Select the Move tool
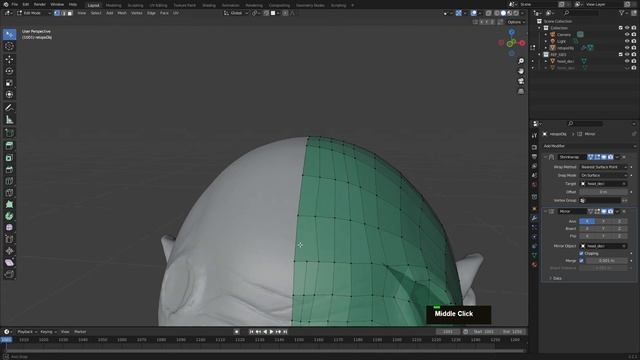Screen dimensions: 640x360 pos(9,59)
